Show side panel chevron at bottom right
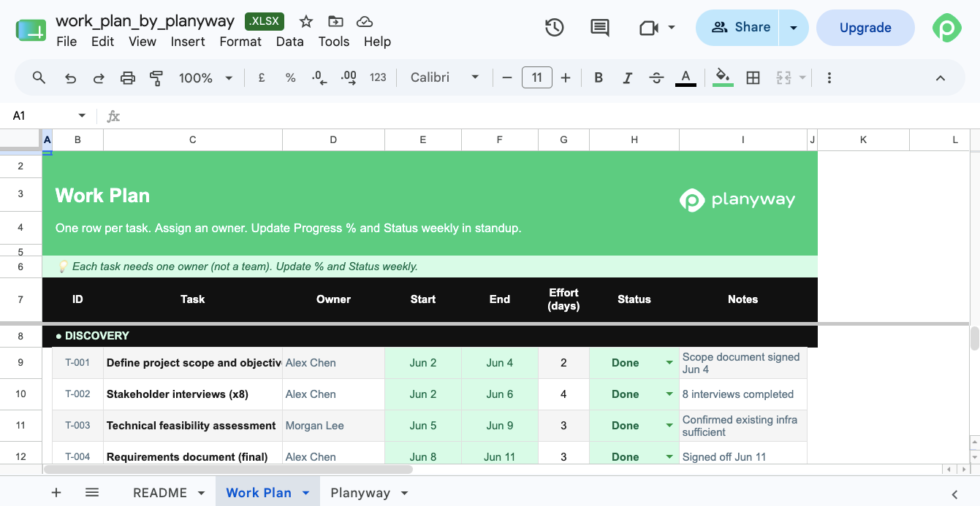Image resolution: width=980 pixels, height=506 pixels. point(954,494)
